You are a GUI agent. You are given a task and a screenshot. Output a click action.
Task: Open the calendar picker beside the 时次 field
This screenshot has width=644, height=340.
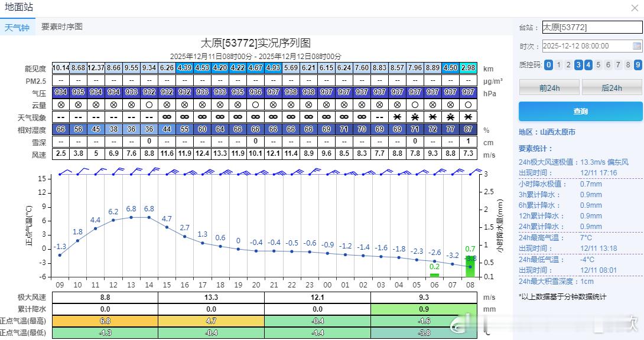pyautogui.click(x=636, y=46)
